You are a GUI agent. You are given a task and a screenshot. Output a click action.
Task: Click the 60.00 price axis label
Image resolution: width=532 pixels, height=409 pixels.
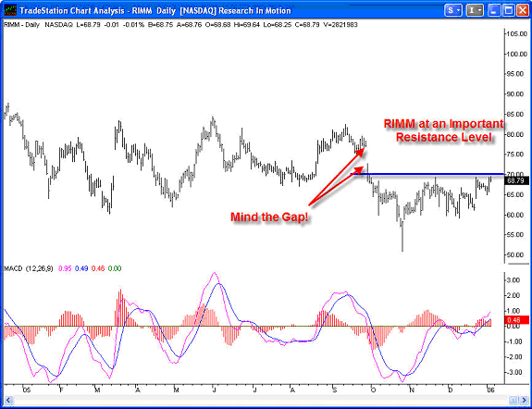click(x=515, y=215)
